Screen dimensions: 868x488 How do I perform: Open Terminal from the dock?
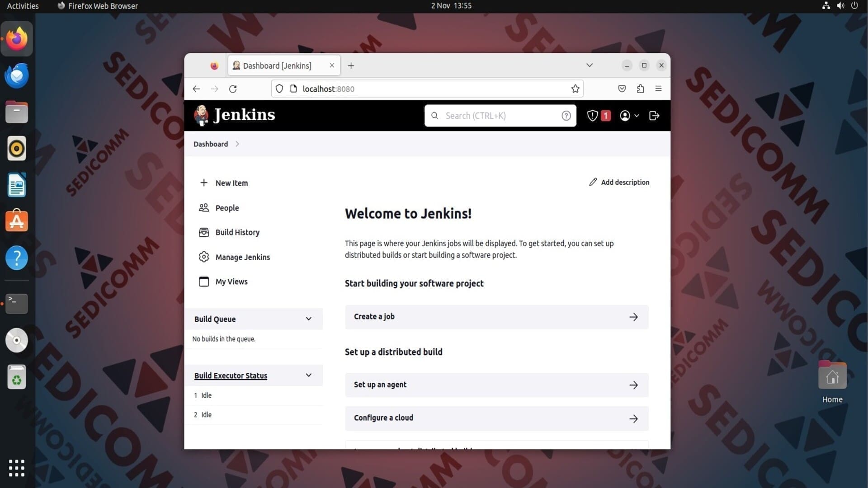(x=17, y=304)
